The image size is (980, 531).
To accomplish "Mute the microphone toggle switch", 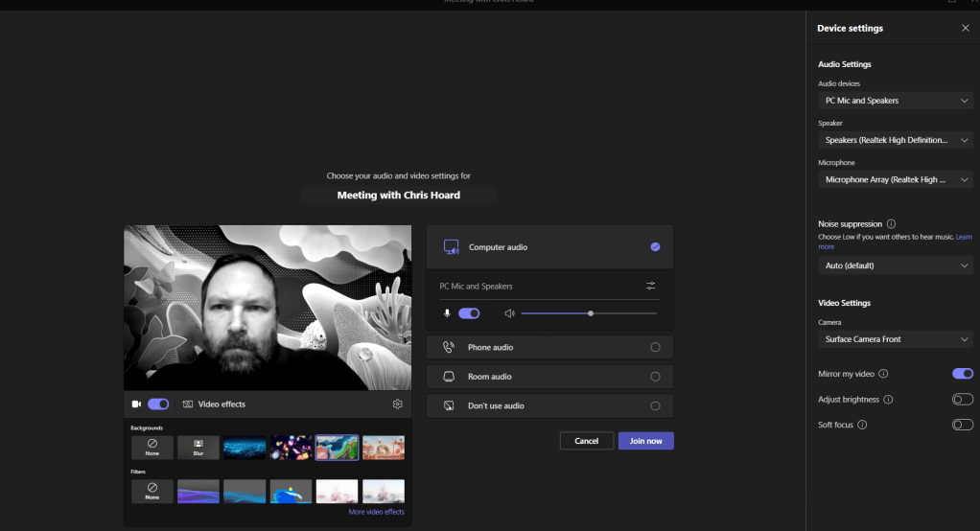I will click(x=469, y=313).
